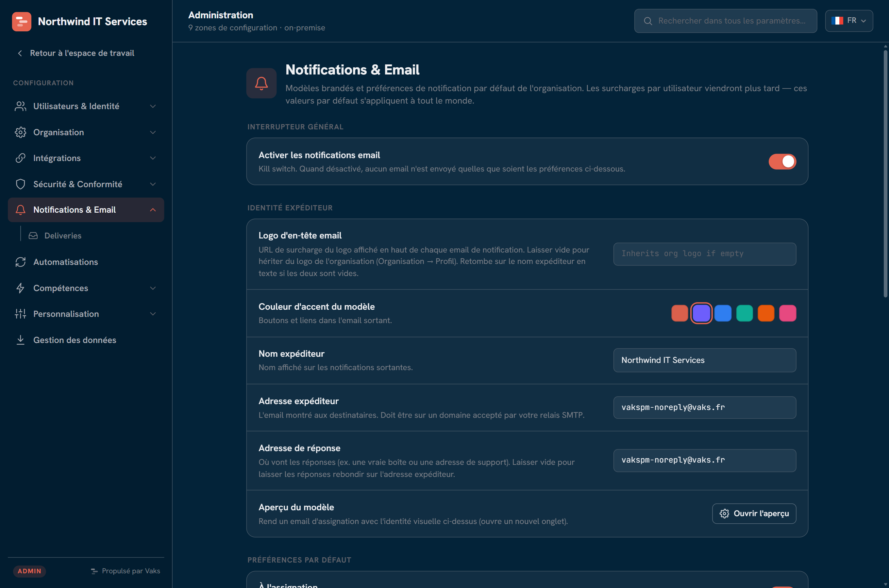Click the Nom expéditeur input field
The height and width of the screenshot is (588, 889).
click(x=704, y=360)
